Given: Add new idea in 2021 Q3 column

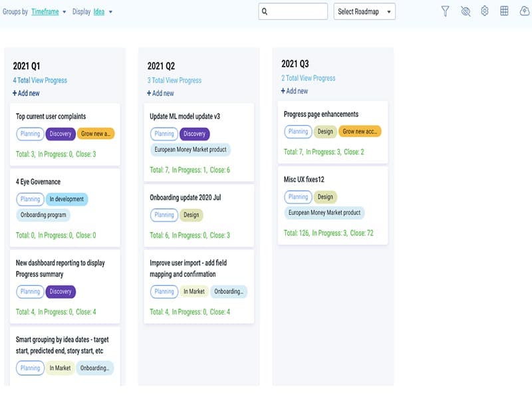Looking at the screenshot, I should pyautogui.click(x=295, y=90).
